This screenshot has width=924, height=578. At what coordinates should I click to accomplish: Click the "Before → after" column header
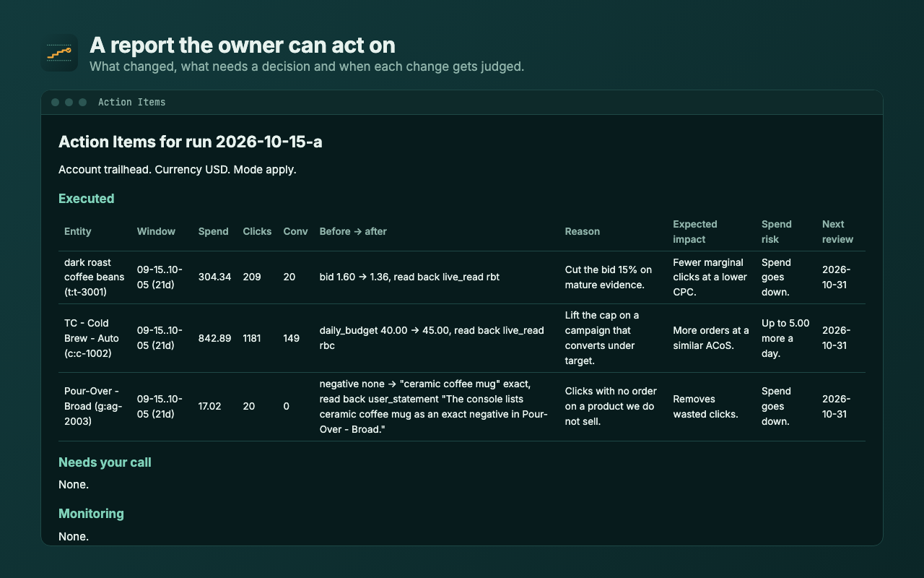[x=353, y=231]
